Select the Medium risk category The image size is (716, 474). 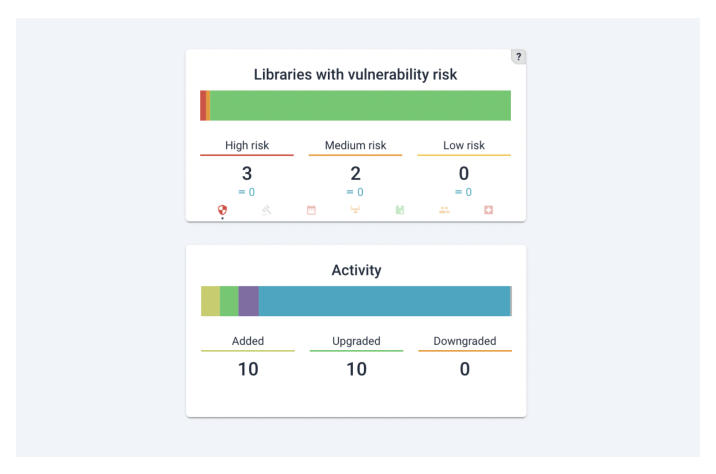pyautogui.click(x=355, y=145)
